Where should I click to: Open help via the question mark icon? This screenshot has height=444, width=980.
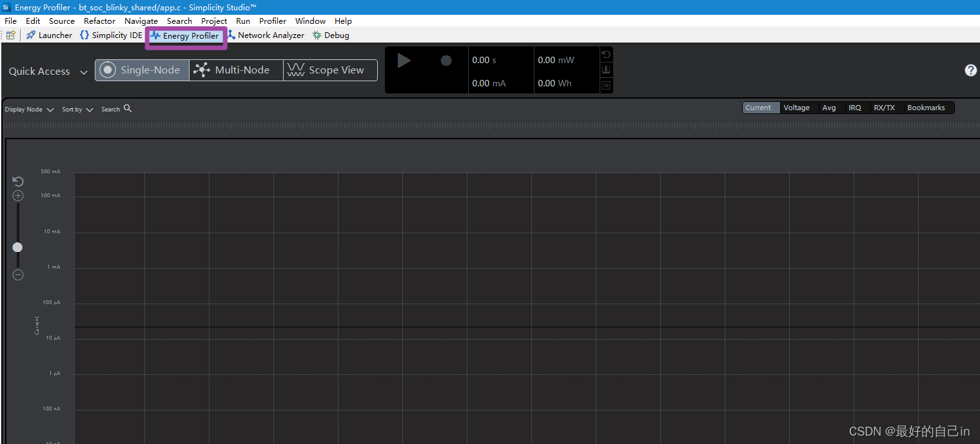click(971, 70)
